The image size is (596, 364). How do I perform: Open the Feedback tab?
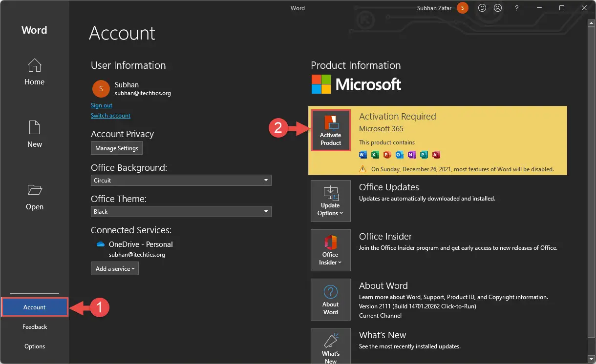(x=34, y=327)
